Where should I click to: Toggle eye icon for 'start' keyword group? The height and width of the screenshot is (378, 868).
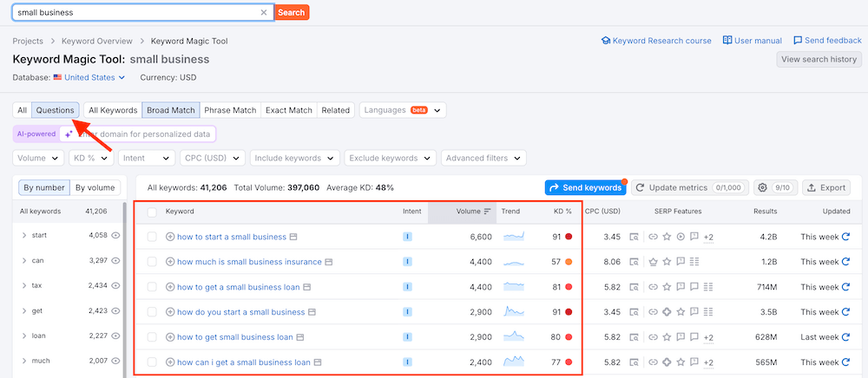click(x=115, y=235)
